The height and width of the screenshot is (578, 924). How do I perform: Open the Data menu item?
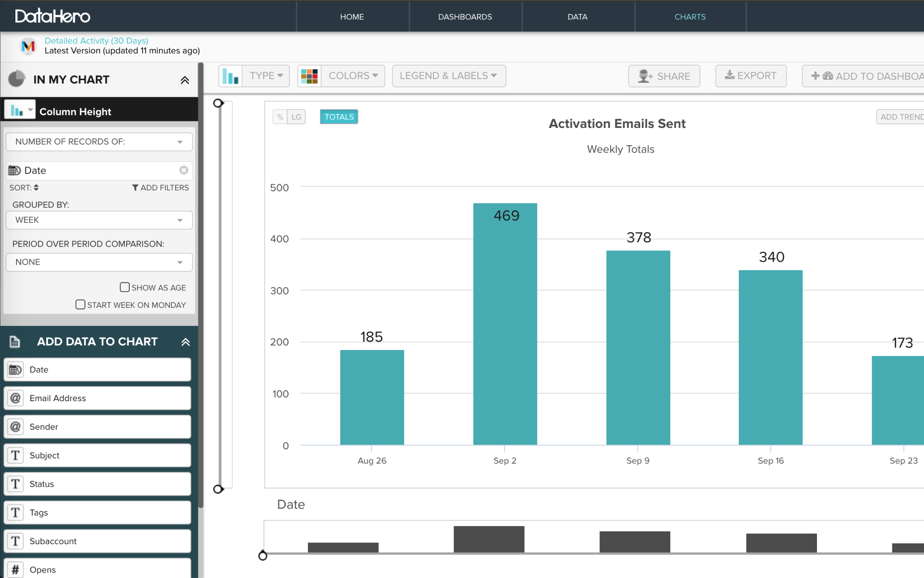click(x=577, y=17)
